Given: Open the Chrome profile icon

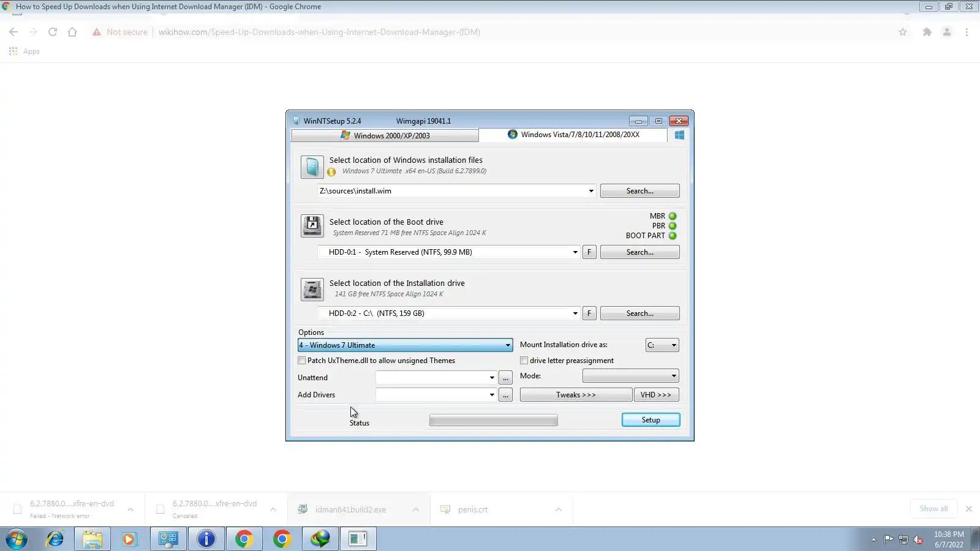Looking at the screenshot, I should [947, 32].
